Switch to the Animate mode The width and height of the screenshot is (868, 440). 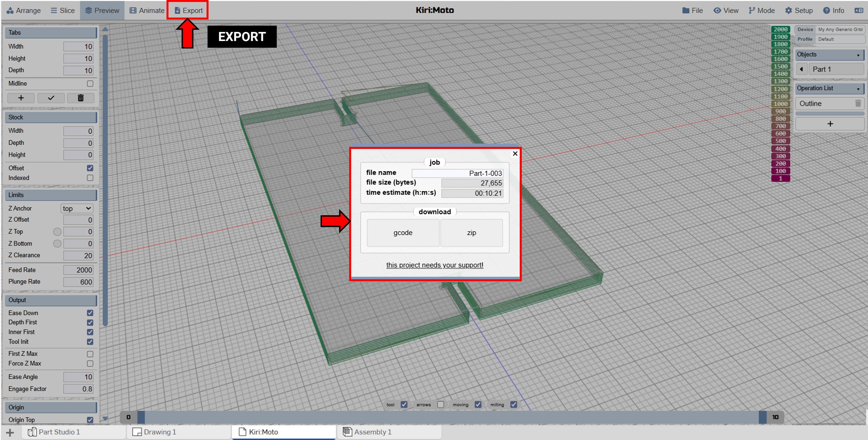[147, 10]
